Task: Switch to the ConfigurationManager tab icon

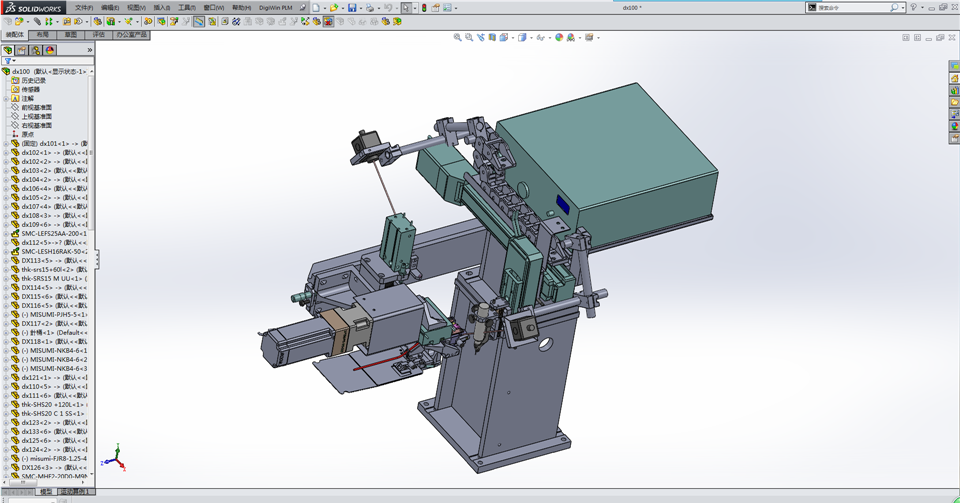Action: coord(36,50)
